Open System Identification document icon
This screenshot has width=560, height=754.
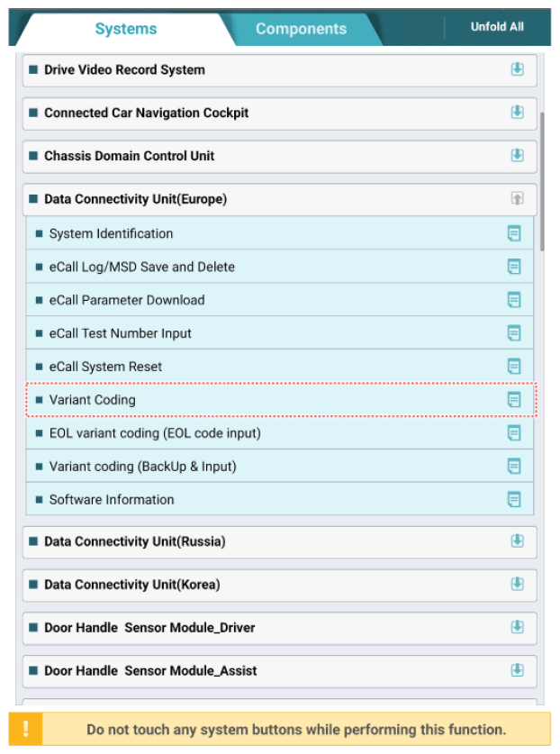tap(514, 233)
